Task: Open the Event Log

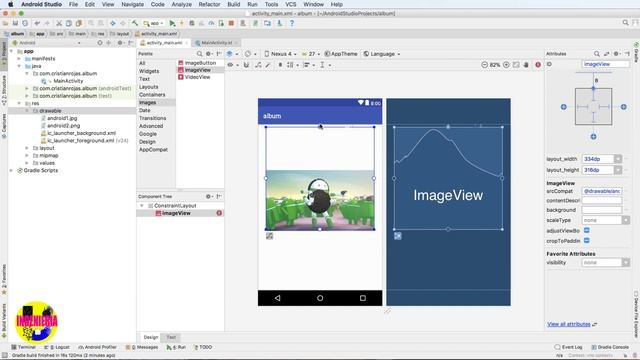Action: 569,347
